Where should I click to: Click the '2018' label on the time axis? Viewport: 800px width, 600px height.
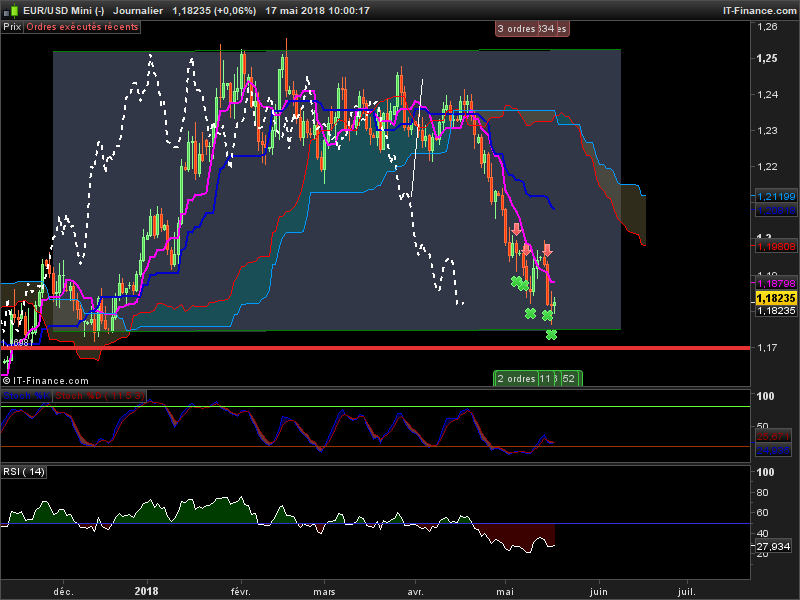[146, 591]
